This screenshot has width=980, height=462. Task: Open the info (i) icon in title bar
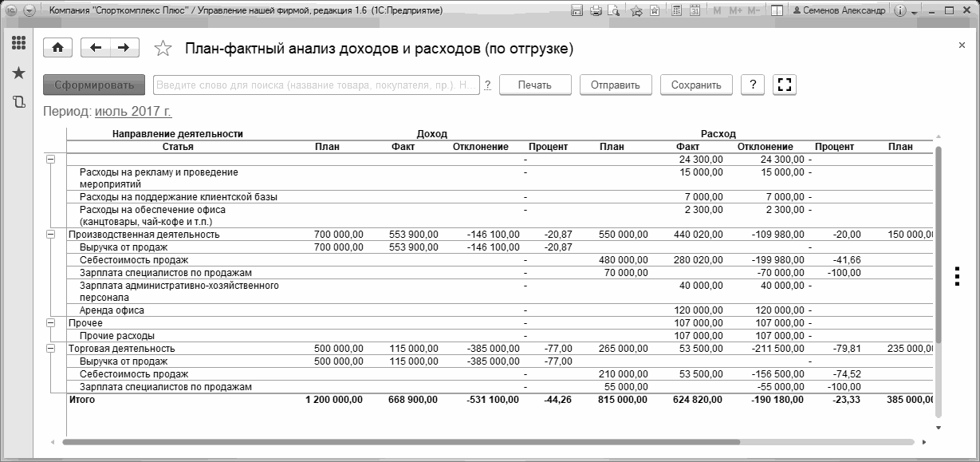901,11
